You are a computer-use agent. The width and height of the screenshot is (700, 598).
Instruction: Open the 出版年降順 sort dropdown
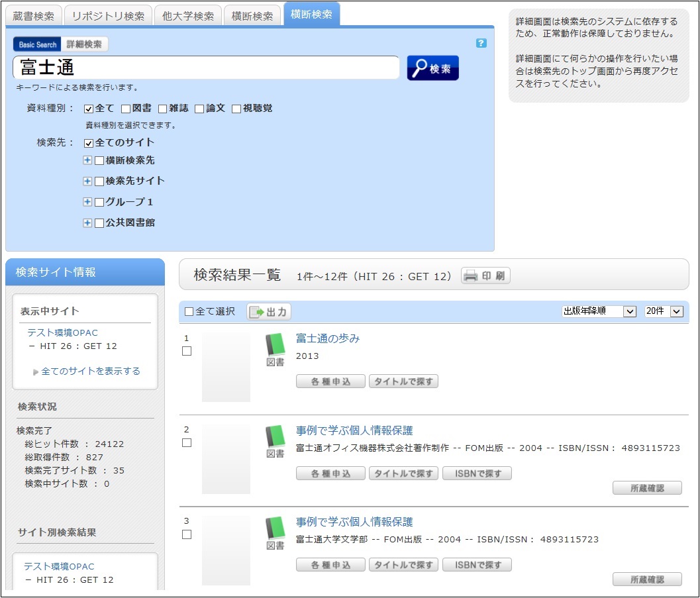click(x=599, y=311)
